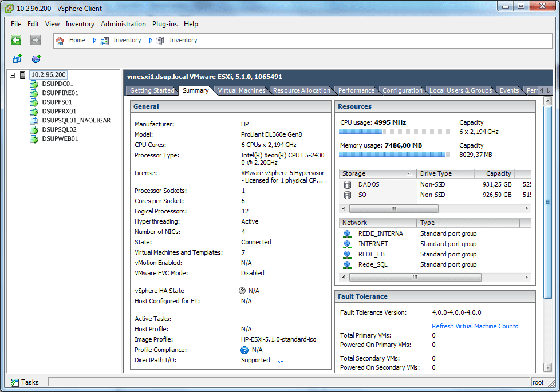Click the DSUPSQL02 virtual machine icon

click(x=34, y=129)
